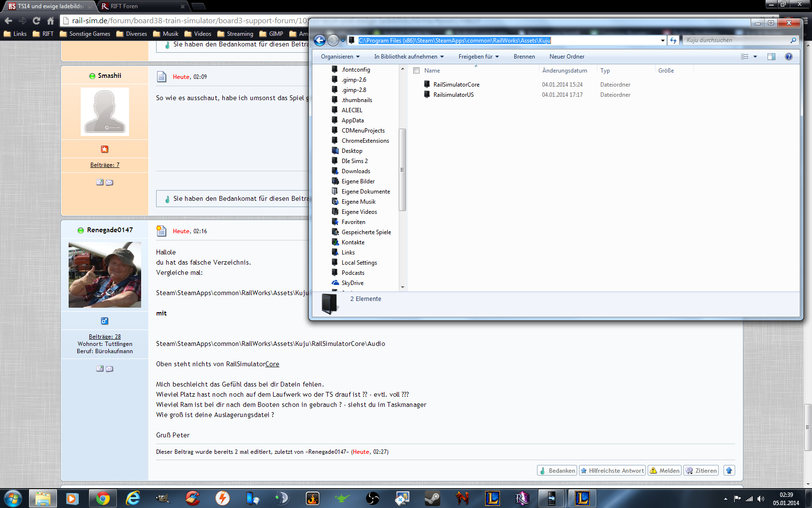
Task: Open Steam from the taskbar
Action: (x=432, y=498)
